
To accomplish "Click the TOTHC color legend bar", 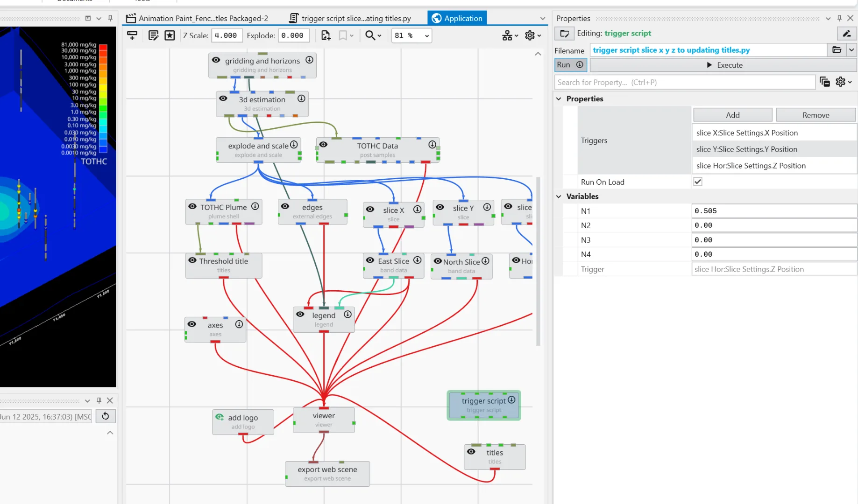I will coord(103,98).
